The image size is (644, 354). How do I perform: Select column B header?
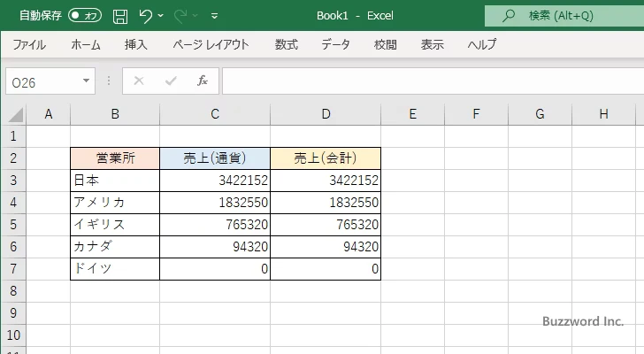pos(115,114)
